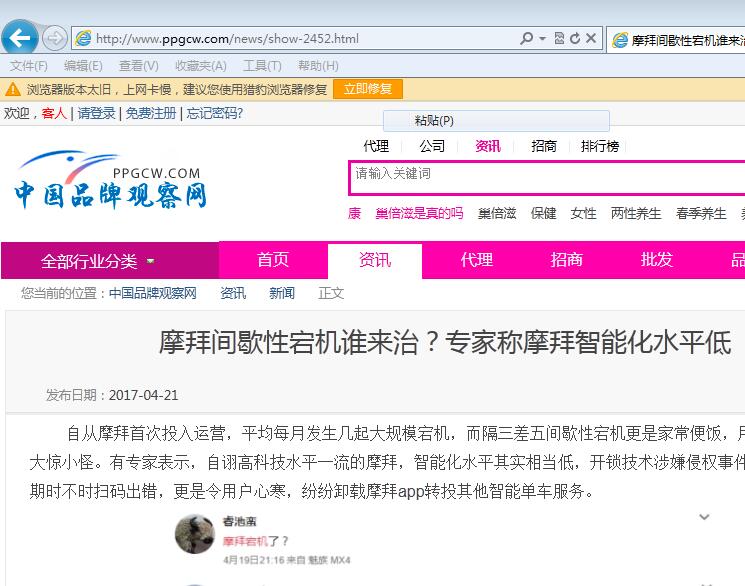Click the publish date 2017-04-21
Screen dimensions: 745x586
pos(143,395)
